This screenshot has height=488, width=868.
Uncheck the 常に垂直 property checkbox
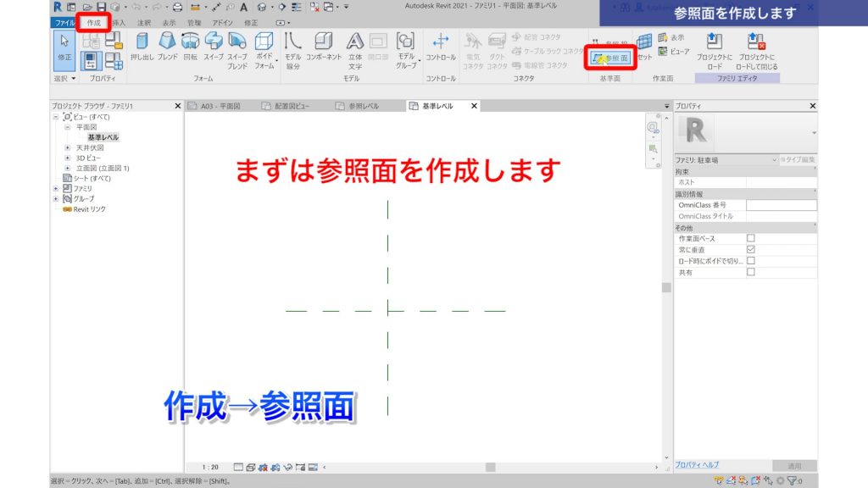click(x=750, y=248)
